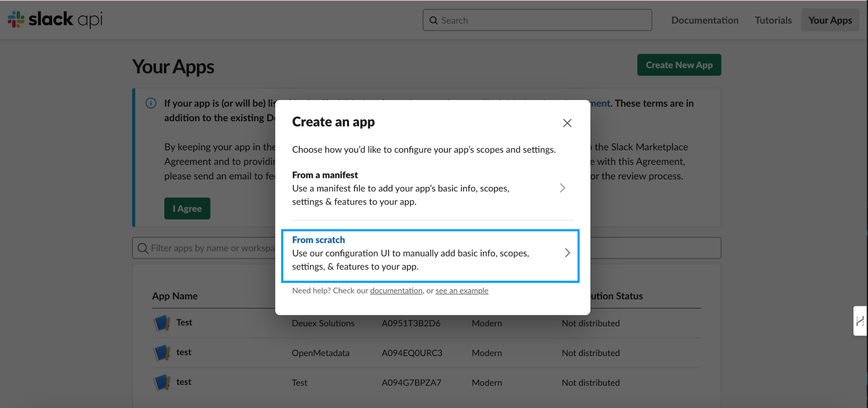The width and height of the screenshot is (868, 408).
Task: Open the floating widget at the right edge
Action: coord(860,321)
